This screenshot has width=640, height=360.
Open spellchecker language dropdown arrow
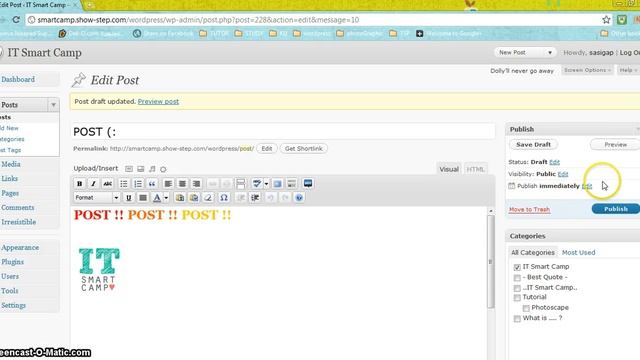[x=266, y=184]
